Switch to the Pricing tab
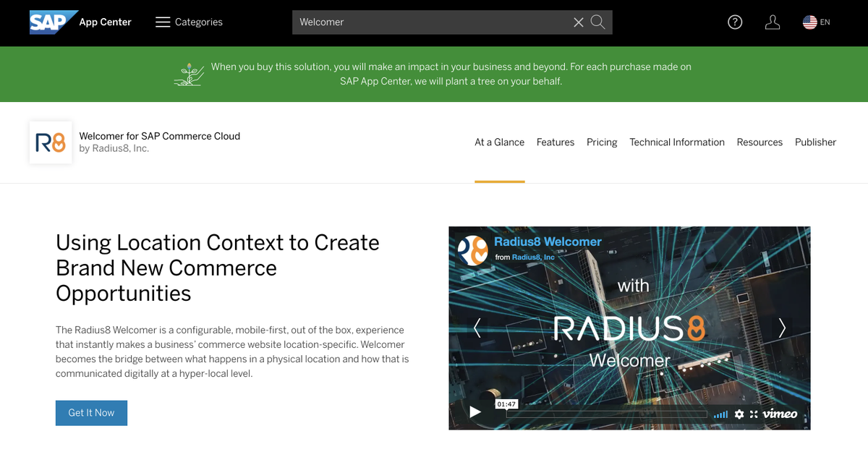 click(x=602, y=142)
